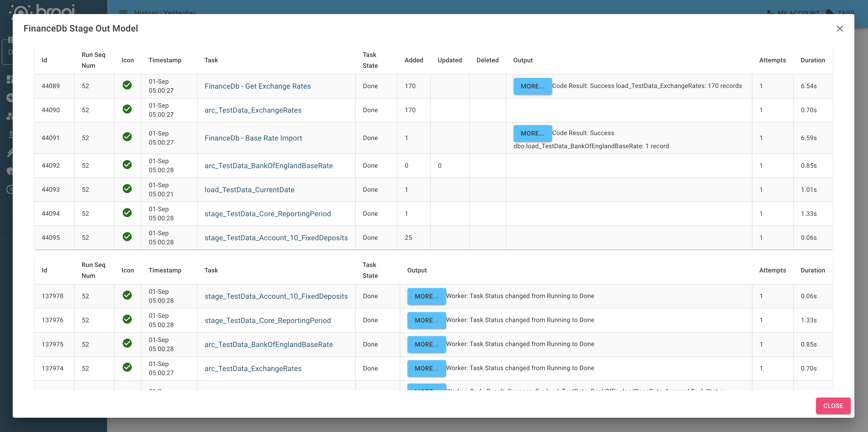Click the green check icon in row 44094
The image size is (868, 432).
(x=127, y=213)
